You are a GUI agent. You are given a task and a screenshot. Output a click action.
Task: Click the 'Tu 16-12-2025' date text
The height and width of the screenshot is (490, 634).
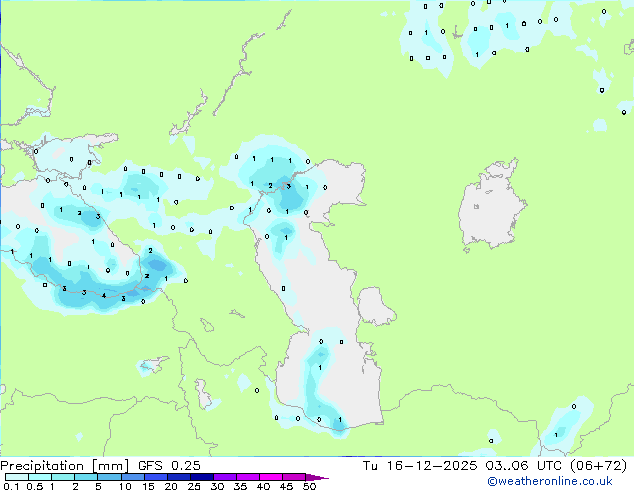[420, 466]
